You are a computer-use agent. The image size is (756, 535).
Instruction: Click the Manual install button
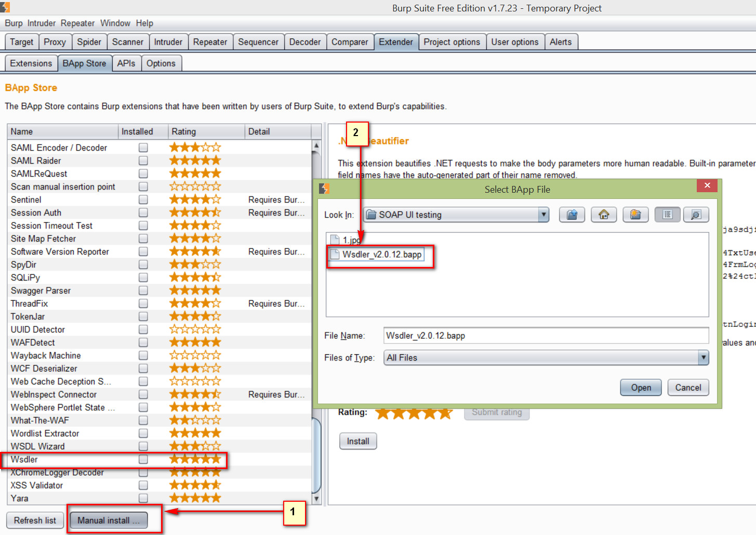click(x=108, y=520)
